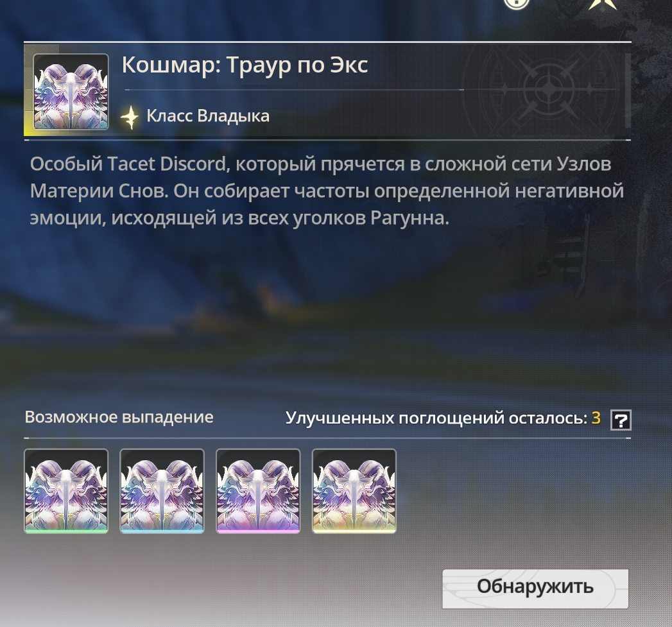Click the gold star Overlord class icon
The image size is (672, 627).
(130, 117)
